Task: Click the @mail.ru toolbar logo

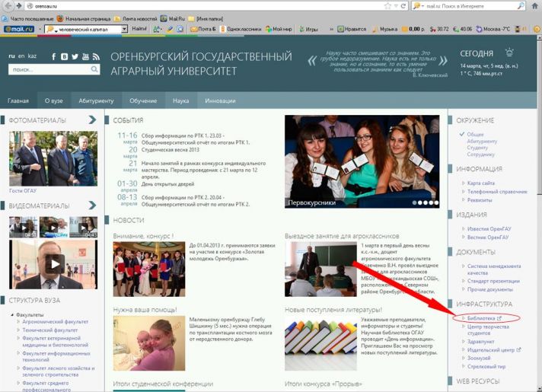Action: pos(19,29)
